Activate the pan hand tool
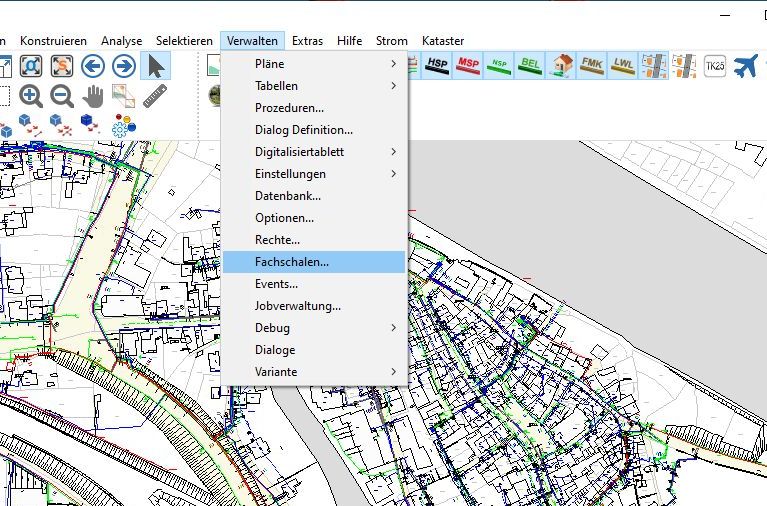This screenshot has height=506, width=767. tap(93, 96)
